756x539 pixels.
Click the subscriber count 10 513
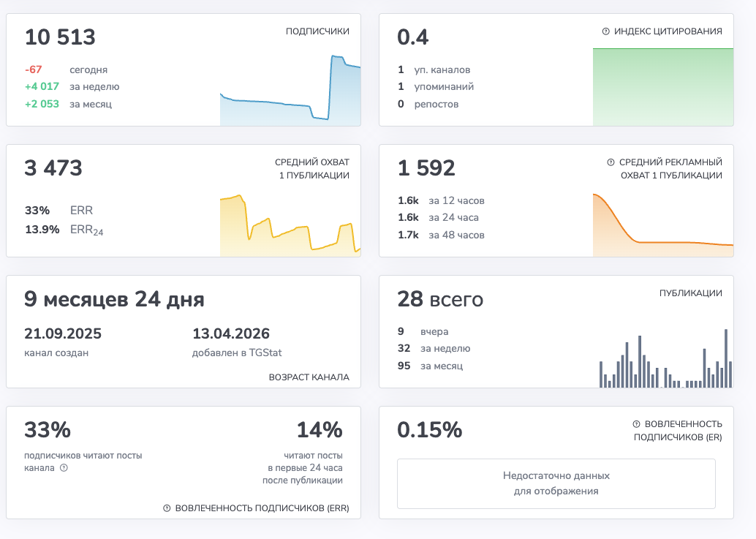point(60,37)
